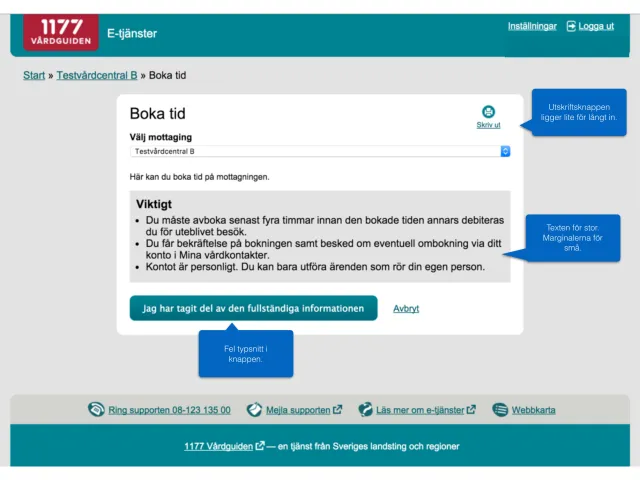Cancel the booking with Avbryt
Image resolution: width=640 pixels, height=480 pixels.
(406, 309)
